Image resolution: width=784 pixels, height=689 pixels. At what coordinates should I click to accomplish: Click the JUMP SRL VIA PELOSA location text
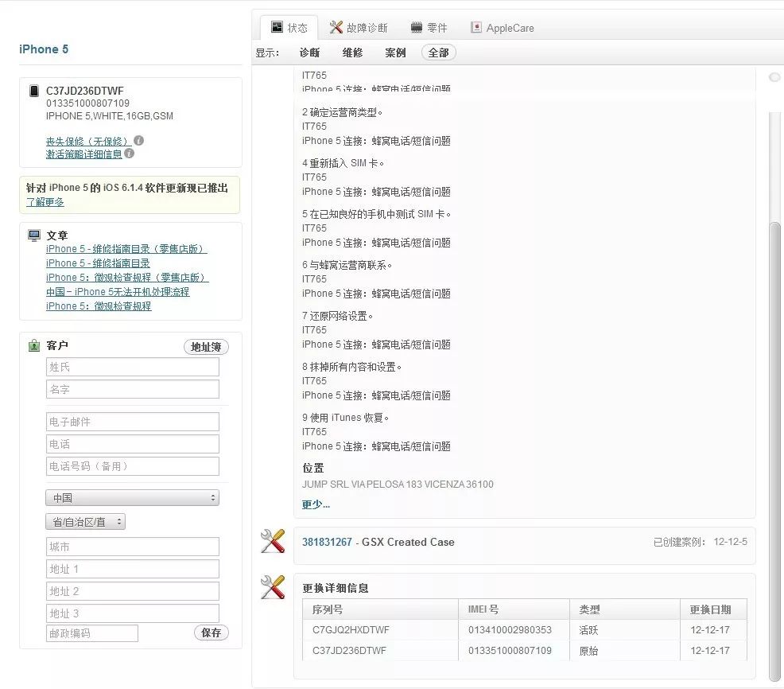pyautogui.click(x=398, y=484)
